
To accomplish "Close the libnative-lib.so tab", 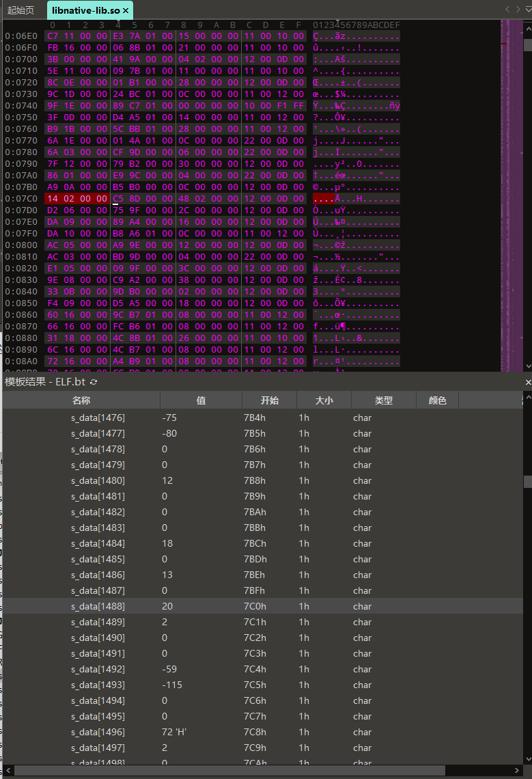I will pyautogui.click(x=126, y=11).
